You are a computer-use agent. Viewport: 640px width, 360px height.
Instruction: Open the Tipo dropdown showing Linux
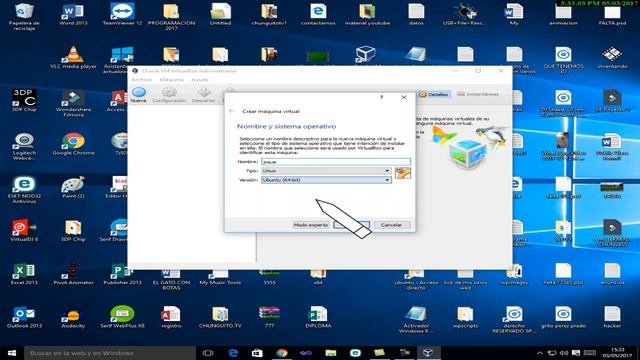pos(326,171)
